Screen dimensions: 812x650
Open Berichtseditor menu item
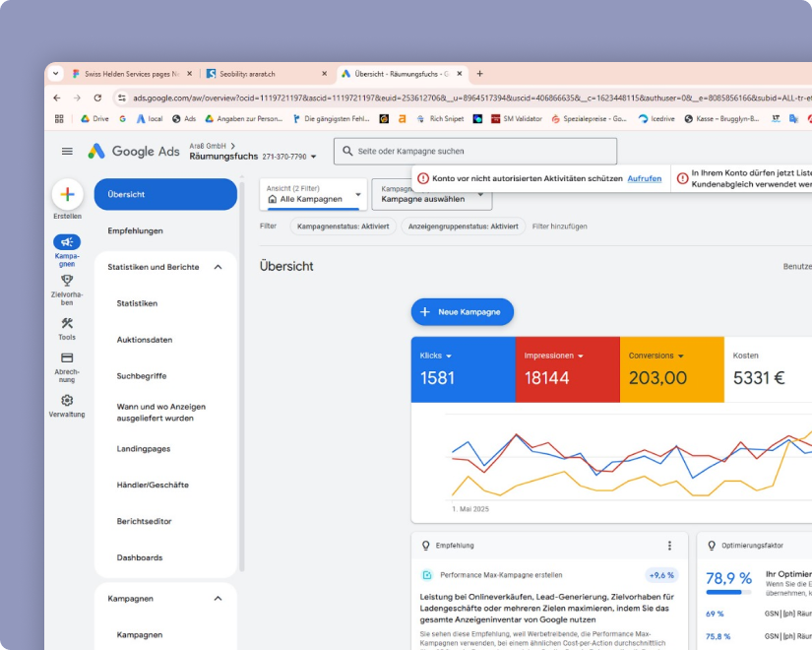click(x=144, y=521)
